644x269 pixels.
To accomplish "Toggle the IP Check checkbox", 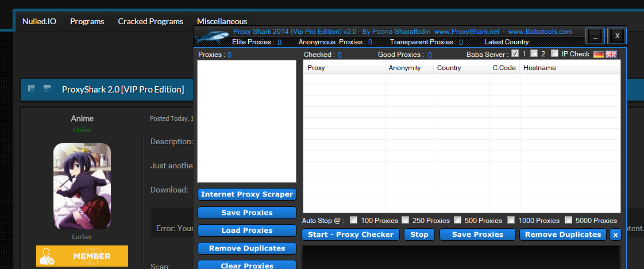I will (554, 53).
